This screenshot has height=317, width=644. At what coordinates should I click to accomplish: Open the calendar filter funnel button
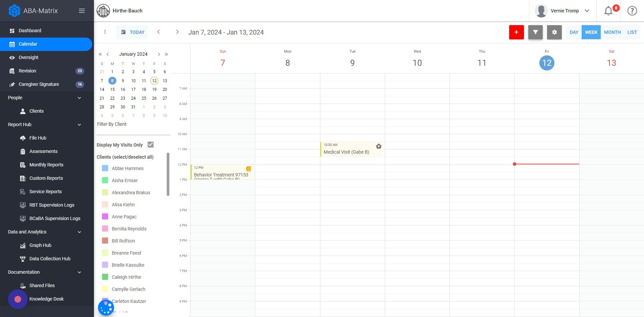point(535,32)
